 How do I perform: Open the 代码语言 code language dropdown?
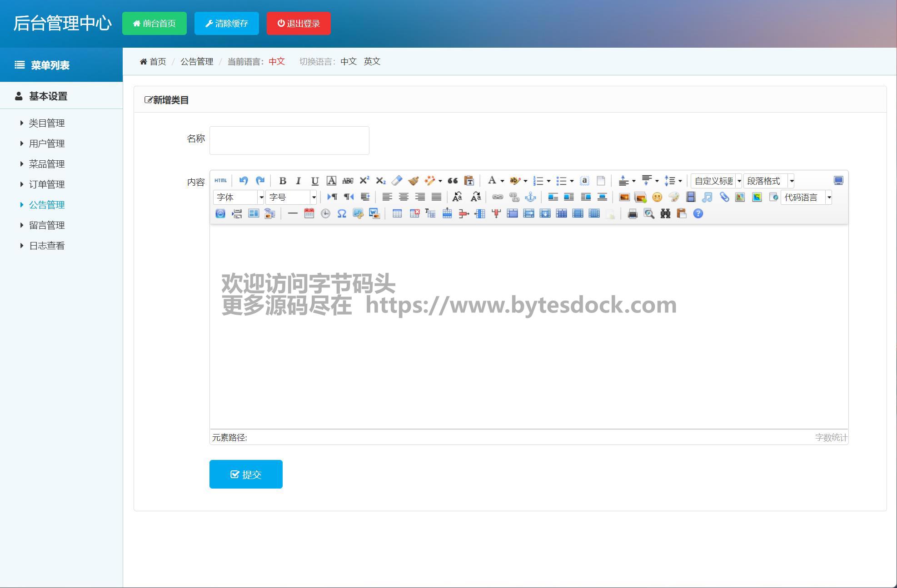[x=806, y=197]
